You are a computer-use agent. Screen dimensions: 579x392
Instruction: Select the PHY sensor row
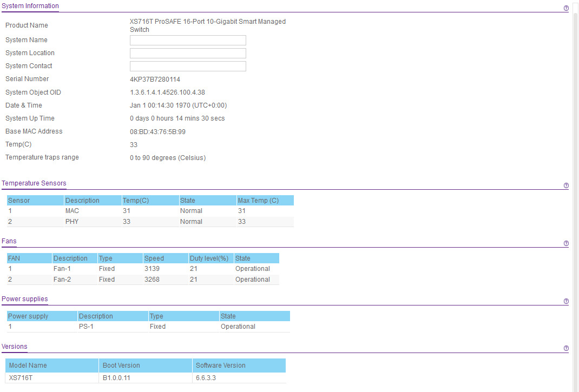(x=150, y=222)
